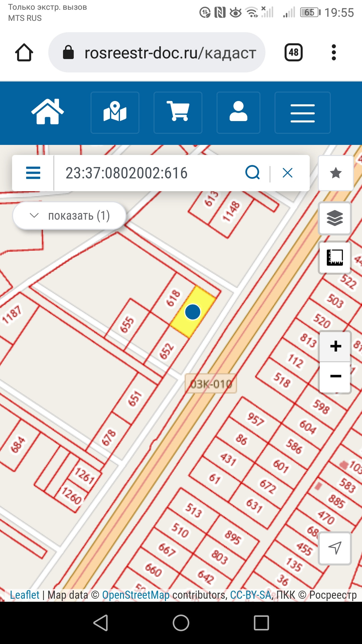Select parcel labeled 1187

coord(12,315)
